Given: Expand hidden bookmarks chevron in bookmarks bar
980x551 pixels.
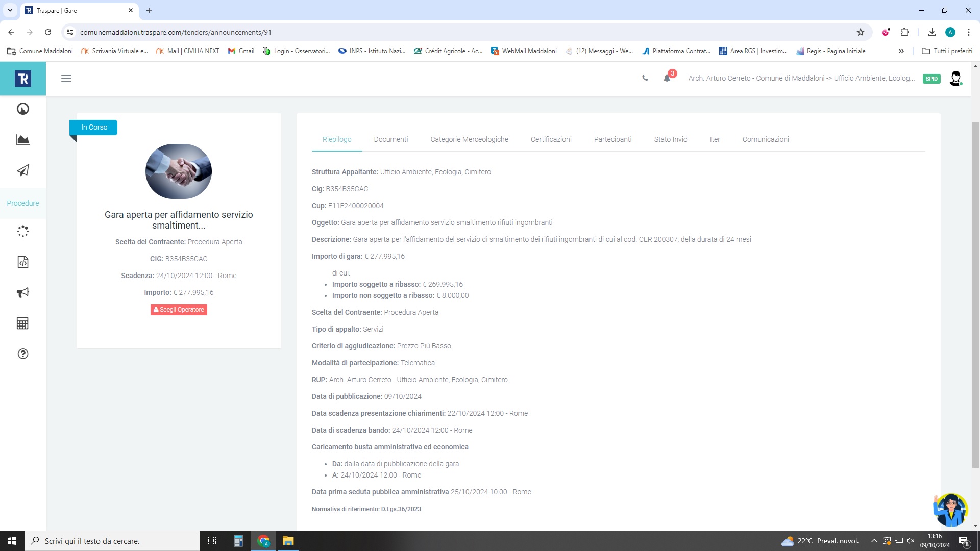Looking at the screenshot, I should [901, 51].
